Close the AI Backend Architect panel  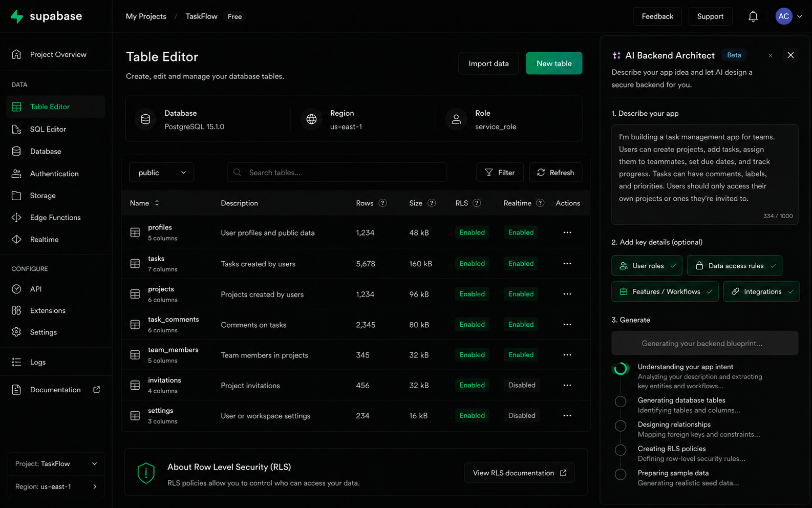(790, 55)
